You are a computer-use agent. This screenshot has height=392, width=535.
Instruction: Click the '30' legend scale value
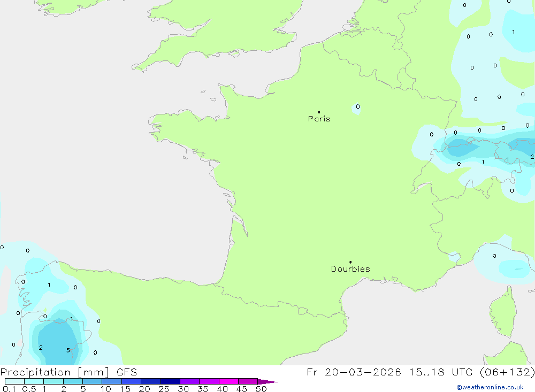point(183,389)
